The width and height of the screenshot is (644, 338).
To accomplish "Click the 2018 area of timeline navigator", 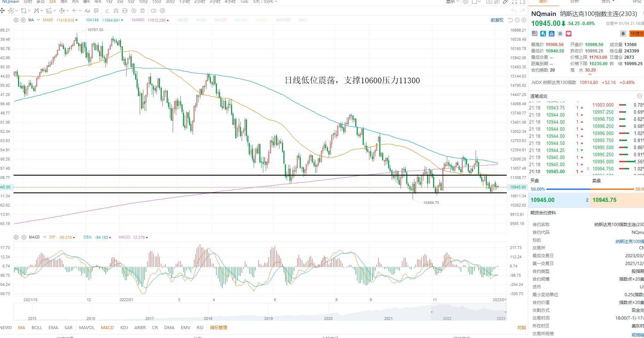I will click(x=208, y=318).
